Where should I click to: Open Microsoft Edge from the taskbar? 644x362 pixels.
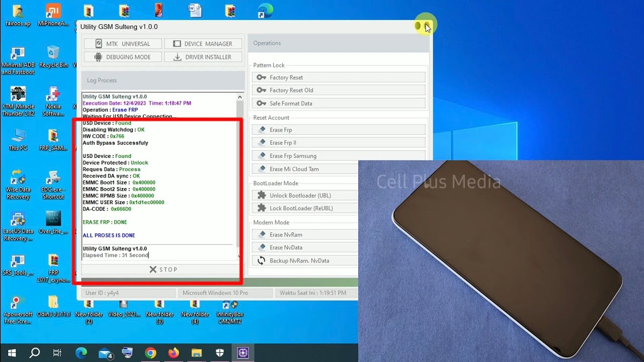click(x=81, y=352)
